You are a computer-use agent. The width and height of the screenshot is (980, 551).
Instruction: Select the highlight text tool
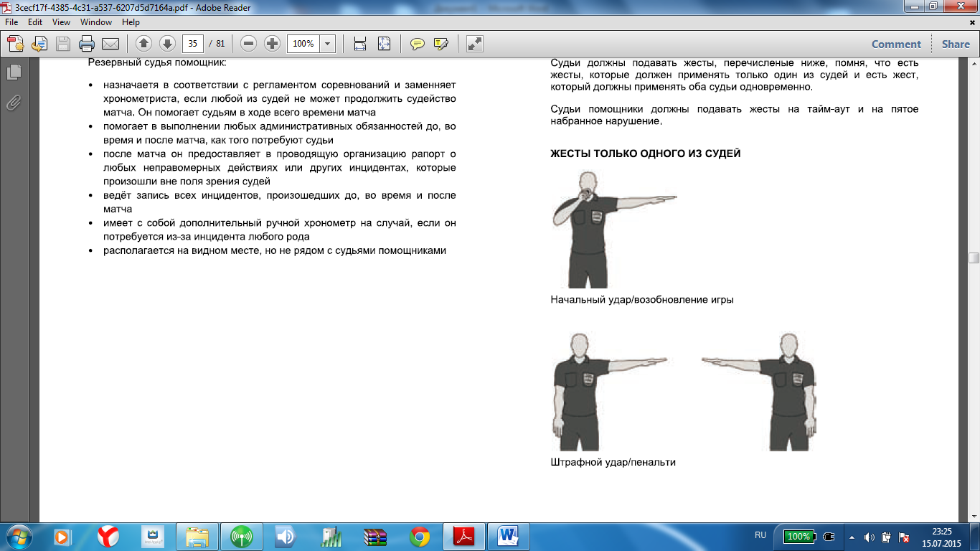441,44
